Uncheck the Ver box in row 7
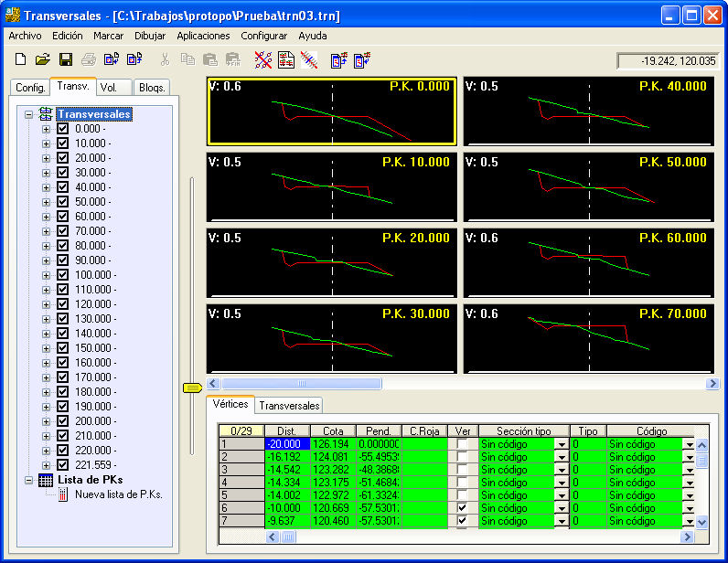The width and height of the screenshot is (728, 563). pos(462,521)
